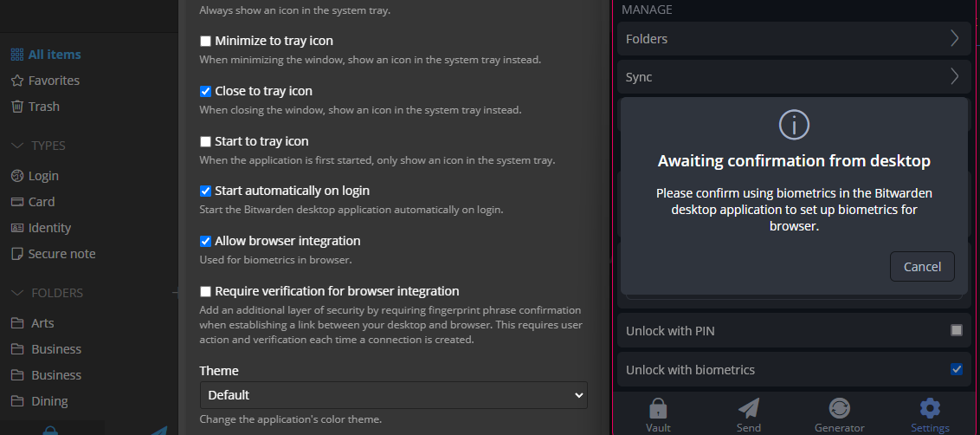Click the Theme label text
980x435 pixels.
tap(219, 371)
